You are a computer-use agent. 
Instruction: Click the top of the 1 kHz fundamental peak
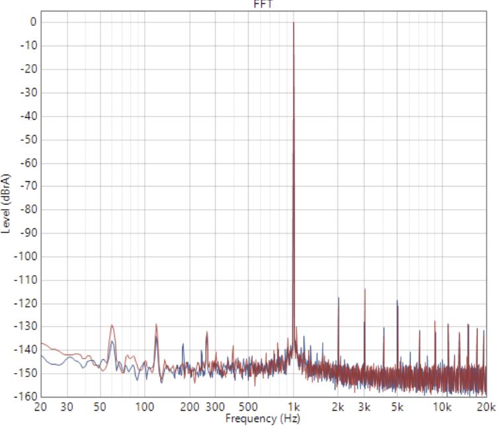tap(294, 22)
